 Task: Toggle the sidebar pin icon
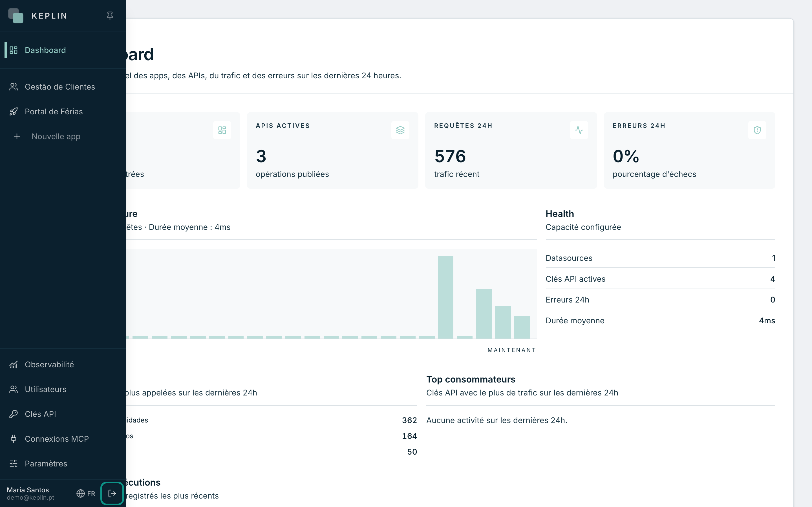tap(110, 16)
